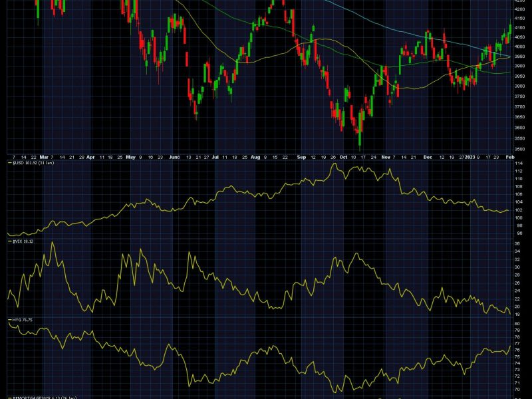The height and width of the screenshot is (399, 532).
Task: Select the Jun label on date axis
Action: click(174, 157)
